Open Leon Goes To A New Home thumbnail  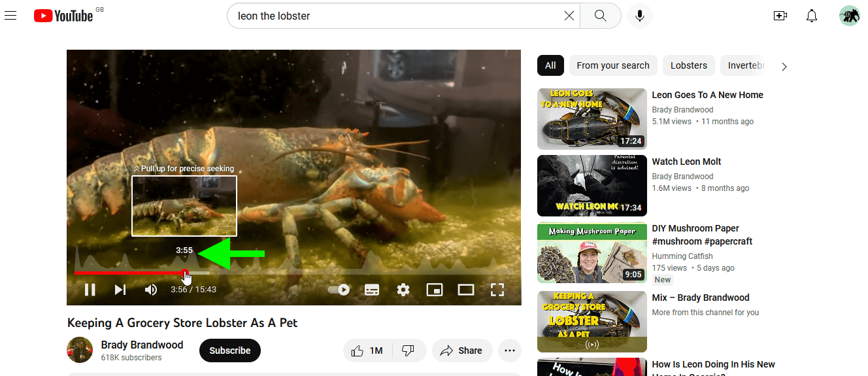[x=592, y=119]
